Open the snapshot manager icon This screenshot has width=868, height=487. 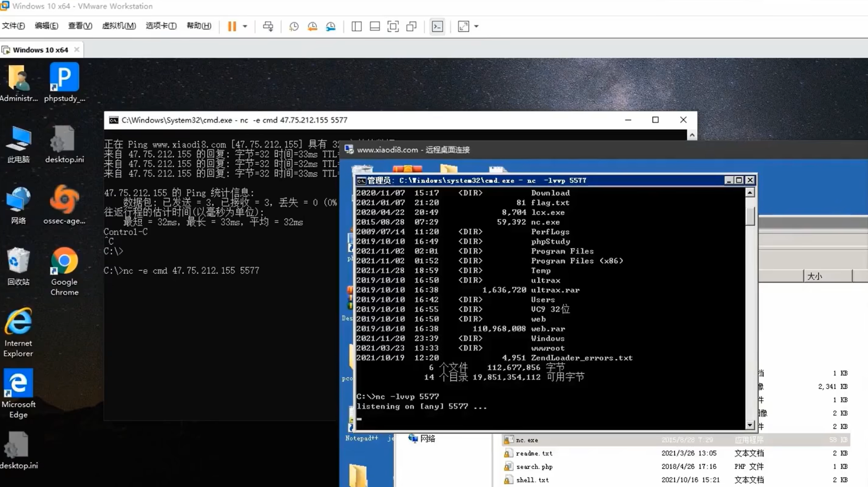[331, 26]
